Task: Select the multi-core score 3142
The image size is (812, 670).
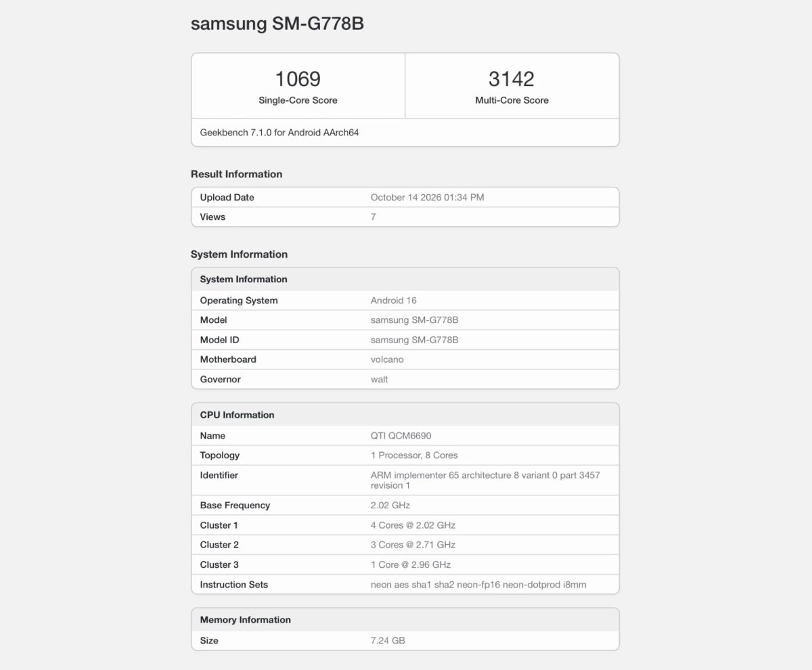Action: coord(512,79)
